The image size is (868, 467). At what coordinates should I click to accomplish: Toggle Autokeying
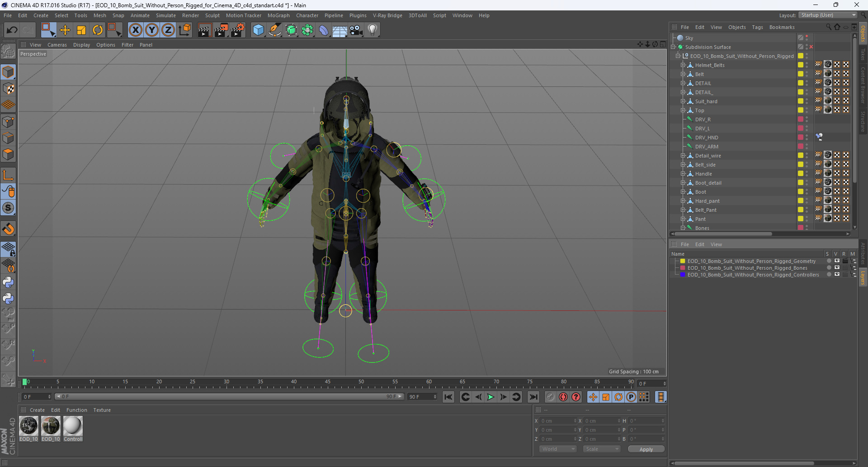click(563, 397)
